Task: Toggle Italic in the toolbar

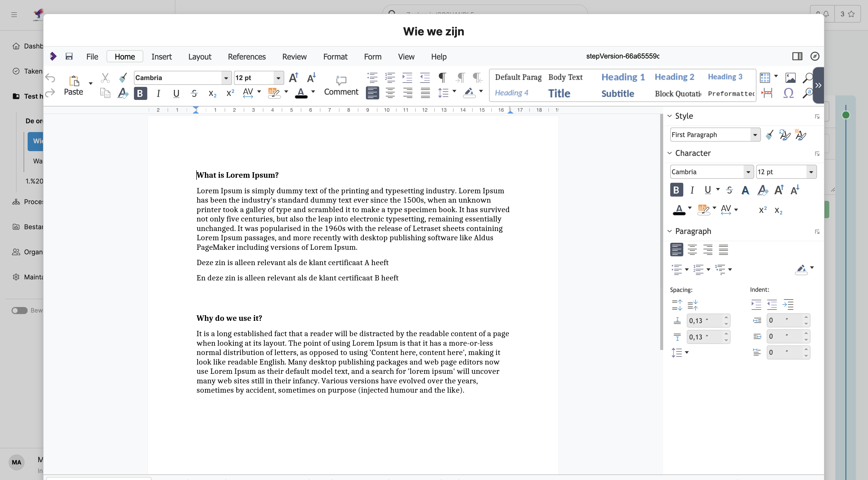Action: pos(158,93)
